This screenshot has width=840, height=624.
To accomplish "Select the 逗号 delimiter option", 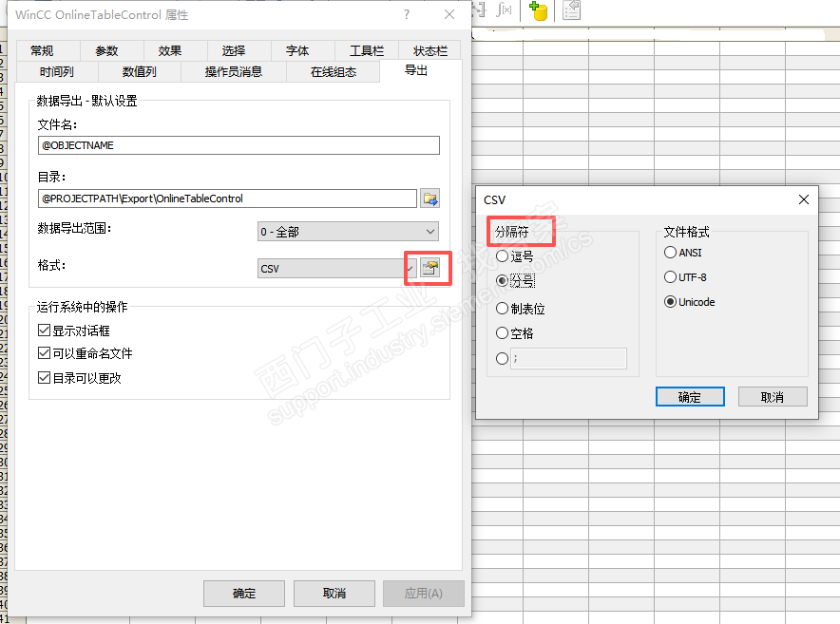I will click(x=514, y=256).
